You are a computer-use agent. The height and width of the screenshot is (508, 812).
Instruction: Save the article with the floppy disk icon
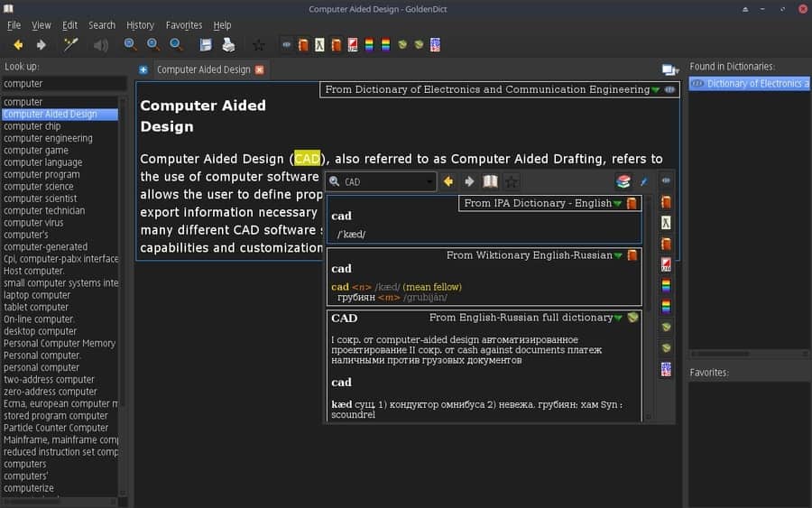(206, 45)
